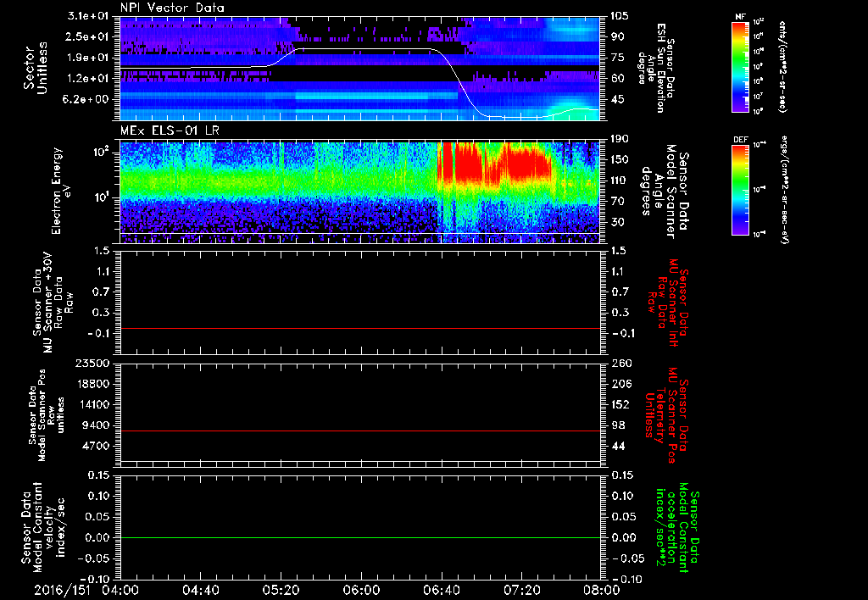Click the '90' sun elevation tick label
868x600 pixels.
[x=618, y=36]
